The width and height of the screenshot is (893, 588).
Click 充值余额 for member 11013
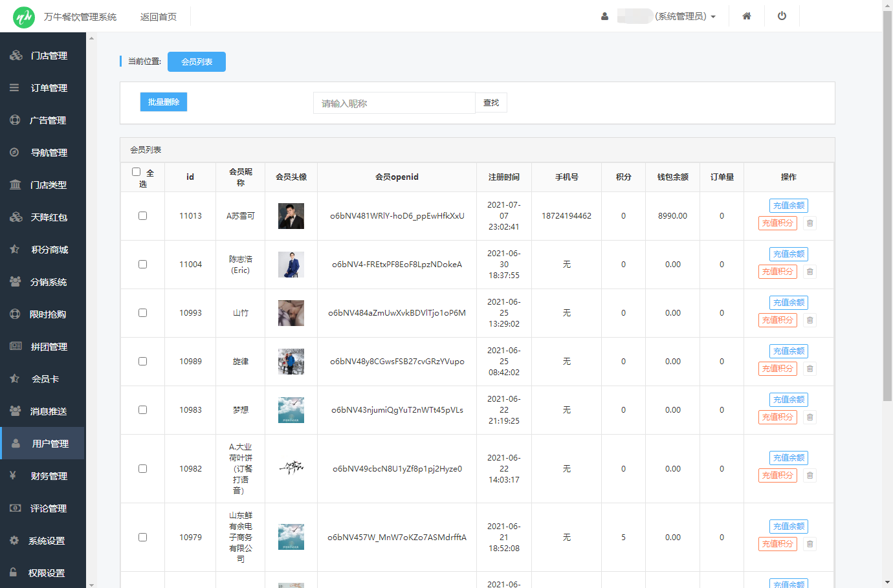788,206
